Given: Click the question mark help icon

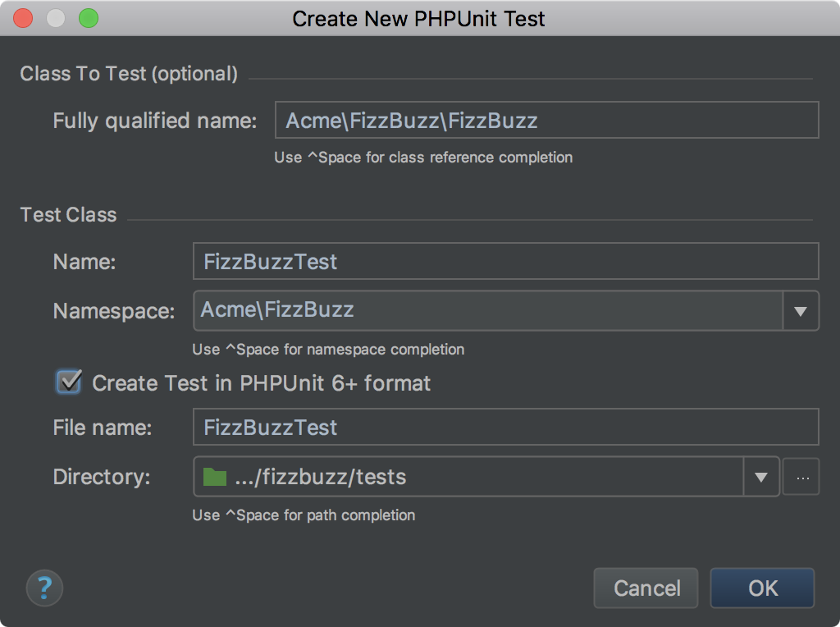Looking at the screenshot, I should [x=44, y=588].
